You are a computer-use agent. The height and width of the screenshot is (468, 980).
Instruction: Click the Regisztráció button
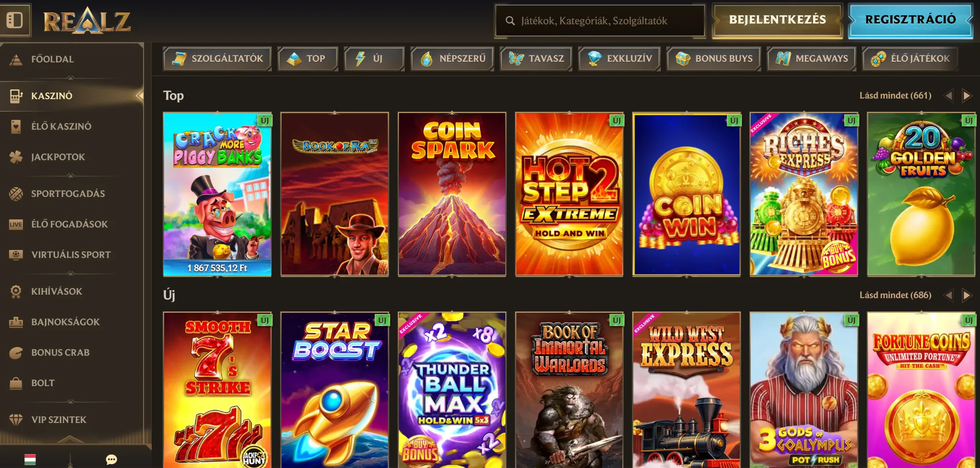911,20
